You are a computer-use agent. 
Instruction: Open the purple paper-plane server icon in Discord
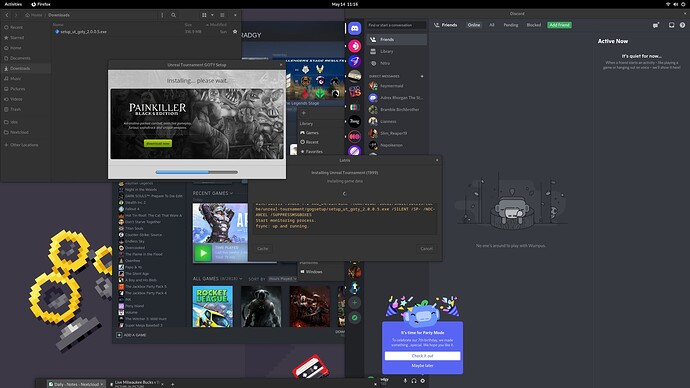(x=355, y=61)
